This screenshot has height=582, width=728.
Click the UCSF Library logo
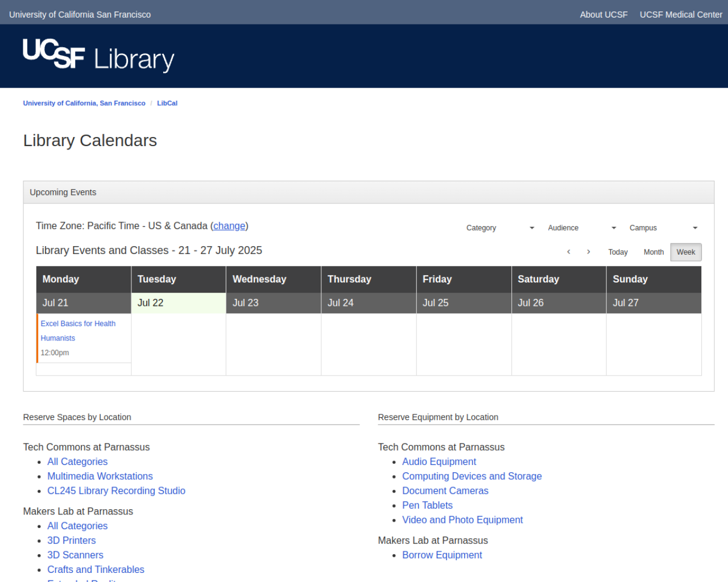(98, 56)
